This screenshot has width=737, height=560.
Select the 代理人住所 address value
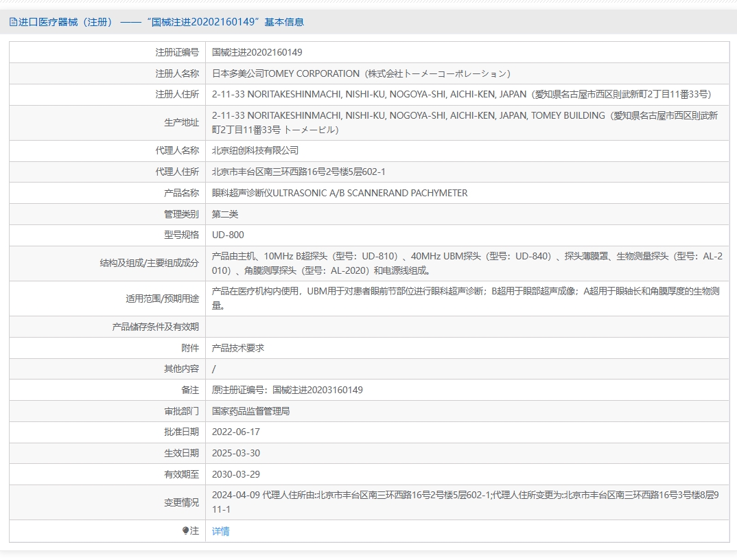(x=299, y=172)
